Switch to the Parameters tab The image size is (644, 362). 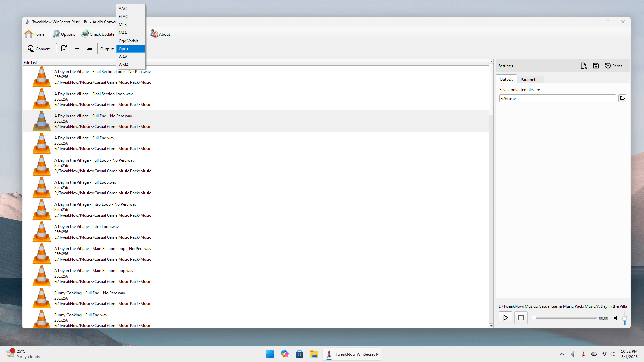(530, 80)
